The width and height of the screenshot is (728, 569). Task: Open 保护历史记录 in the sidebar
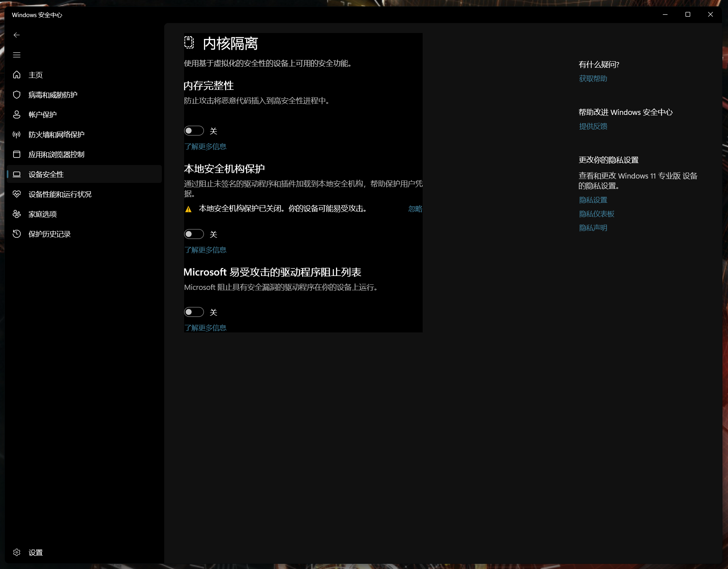[x=84, y=234]
